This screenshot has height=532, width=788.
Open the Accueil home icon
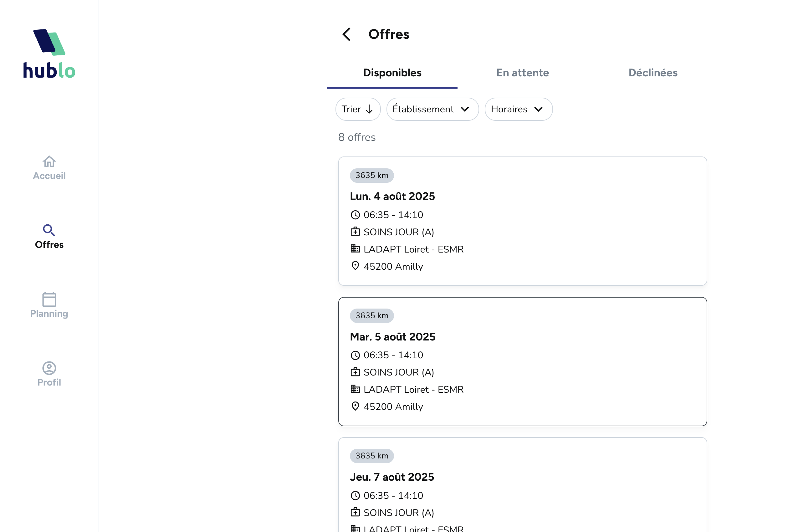[49, 162]
